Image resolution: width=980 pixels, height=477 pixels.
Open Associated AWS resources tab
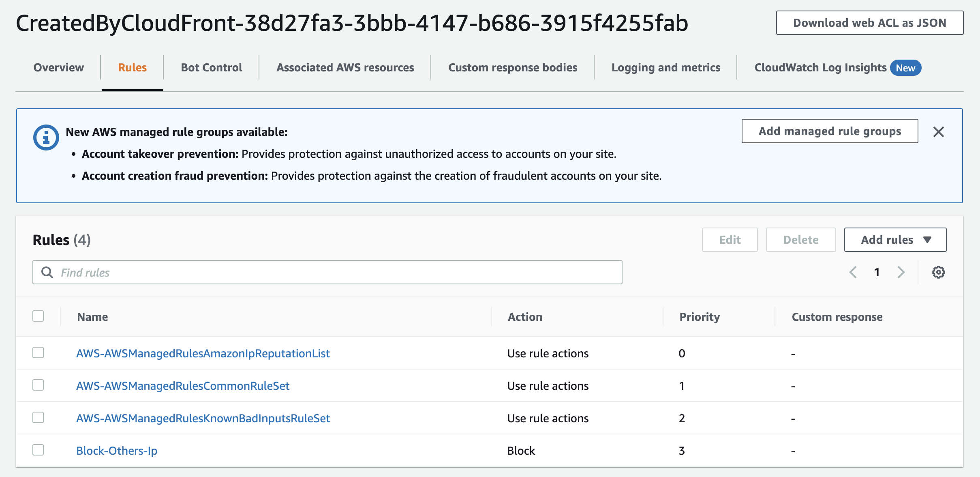[345, 67]
